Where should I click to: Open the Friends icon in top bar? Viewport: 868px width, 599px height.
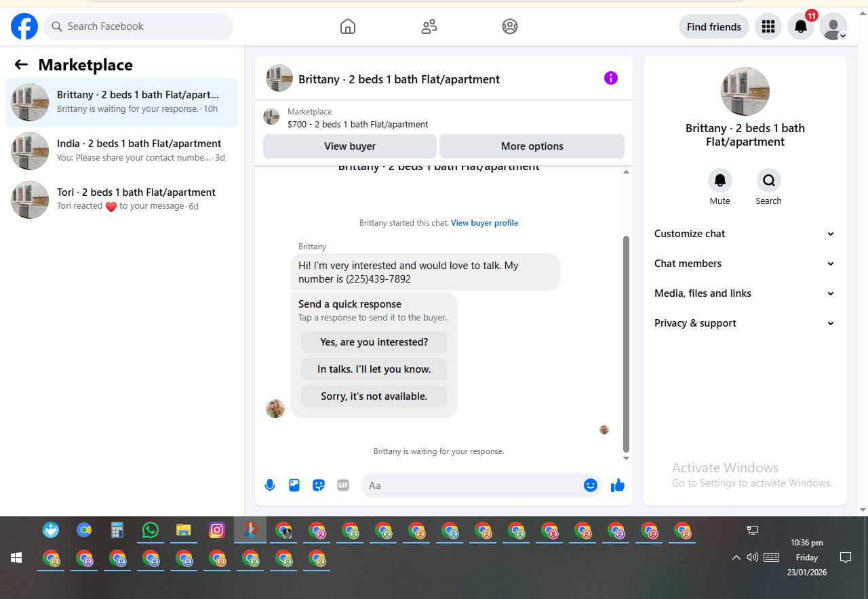[429, 26]
